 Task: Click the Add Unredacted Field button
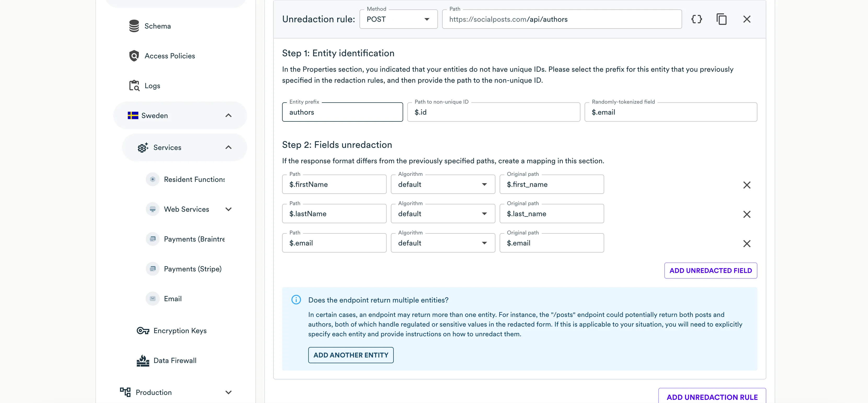pyautogui.click(x=710, y=271)
